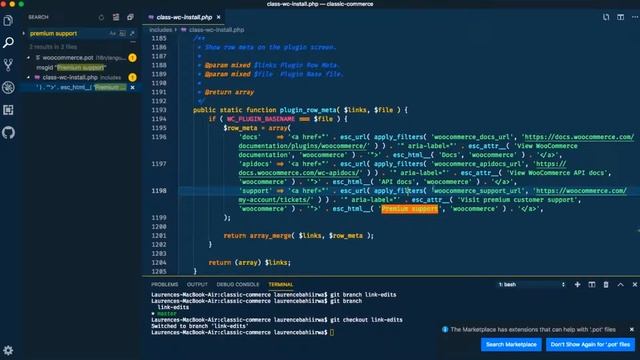Clear the search results

116,17
